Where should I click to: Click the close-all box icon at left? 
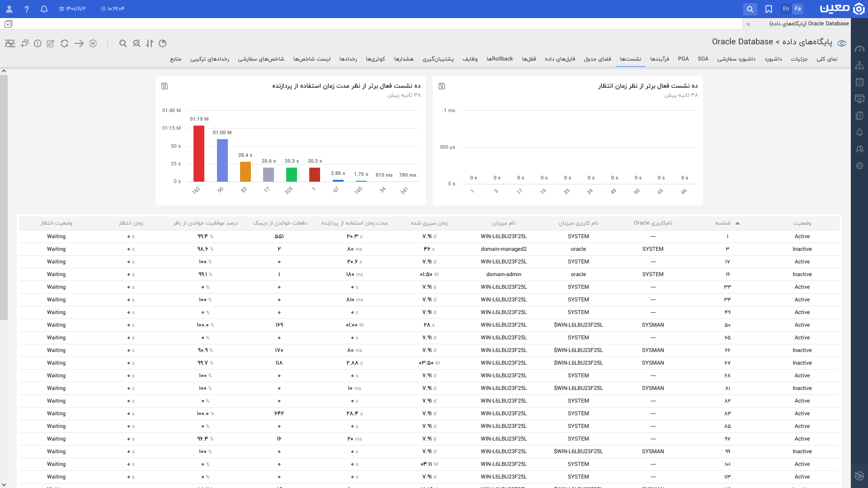[8, 24]
